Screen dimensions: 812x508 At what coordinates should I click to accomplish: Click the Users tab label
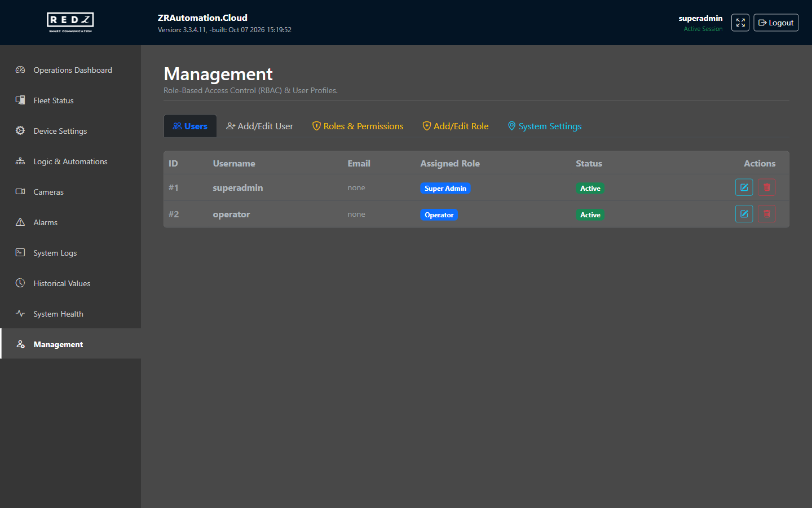(196, 126)
